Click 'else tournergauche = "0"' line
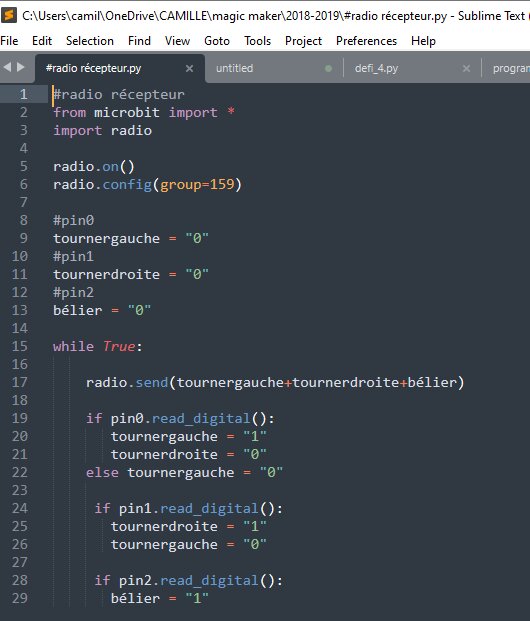Screen dimensions: 530x621 click(185, 472)
